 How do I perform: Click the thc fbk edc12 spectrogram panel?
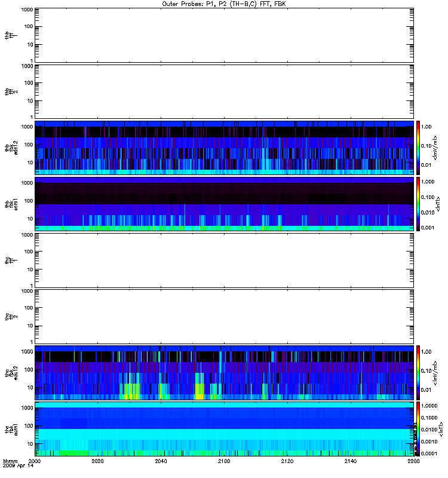(x=224, y=373)
